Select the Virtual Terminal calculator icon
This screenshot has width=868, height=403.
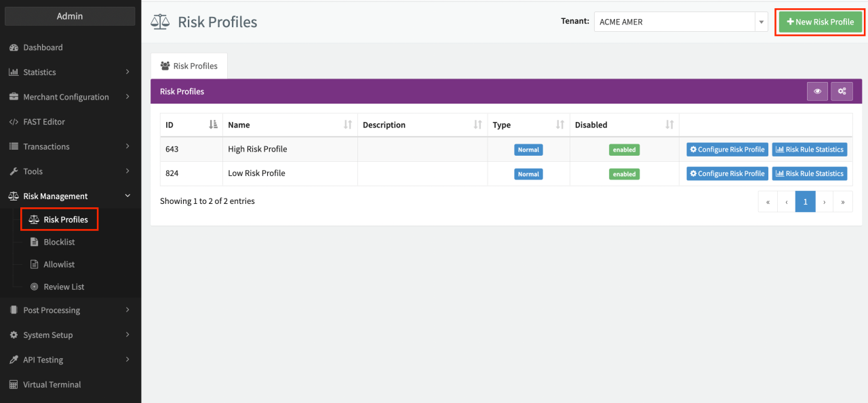click(14, 385)
